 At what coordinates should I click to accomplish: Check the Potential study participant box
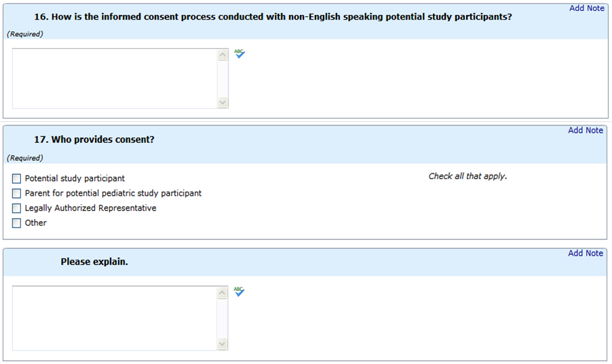pyautogui.click(x=17, y=179)
